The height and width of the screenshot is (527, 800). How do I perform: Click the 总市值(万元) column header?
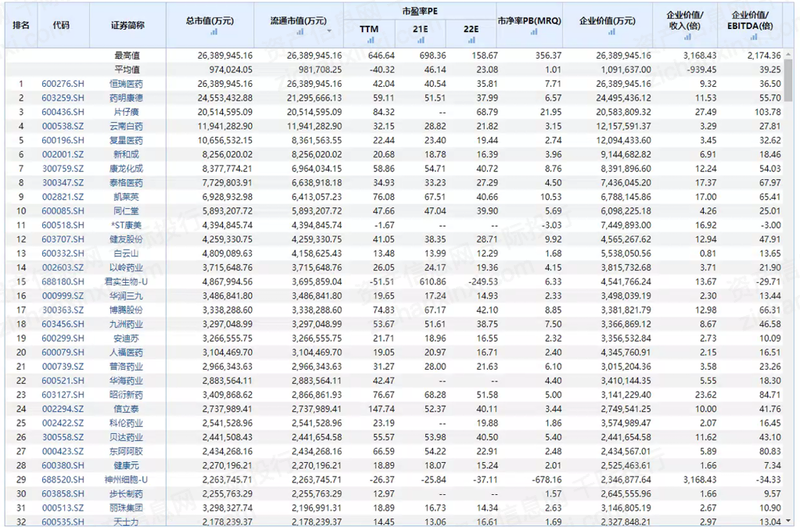tap(210, 25)
